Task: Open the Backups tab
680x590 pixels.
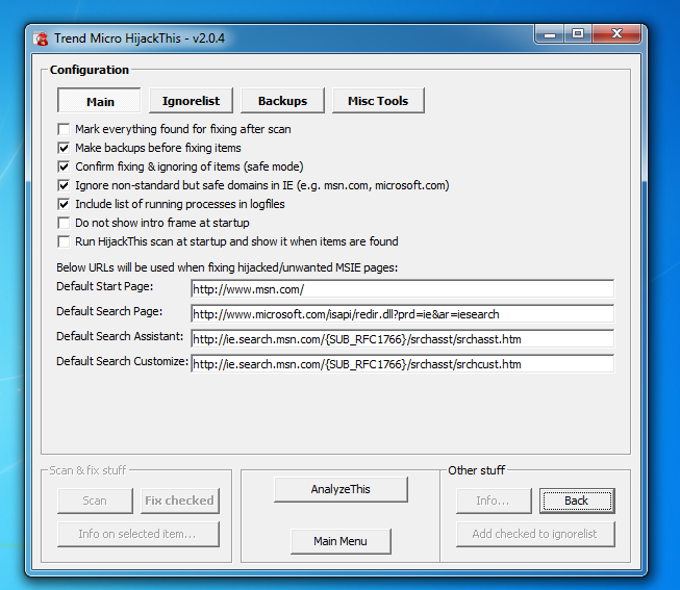Action: pyautogui.click(x=282, y=101)
